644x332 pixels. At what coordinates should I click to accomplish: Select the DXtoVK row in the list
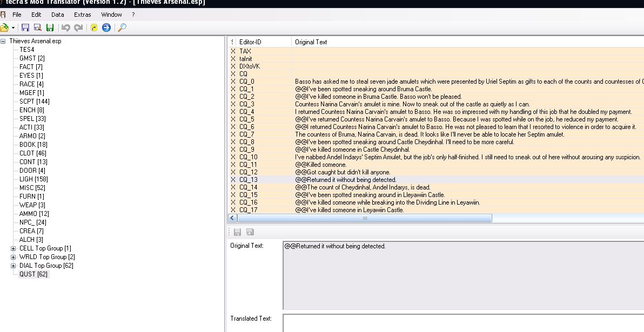pos(436,66)
